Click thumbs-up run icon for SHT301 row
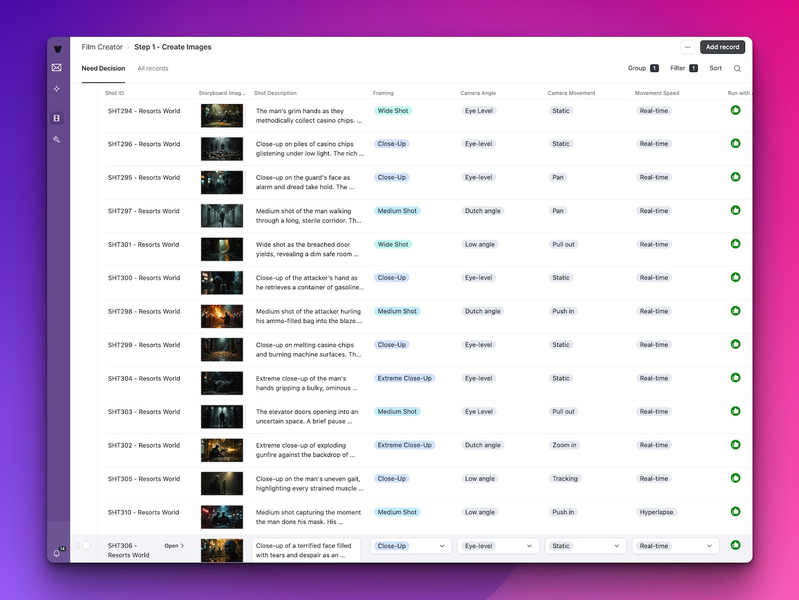Image resolution: width=799 pixels, height=600 pixels. (x=735, y=244)
